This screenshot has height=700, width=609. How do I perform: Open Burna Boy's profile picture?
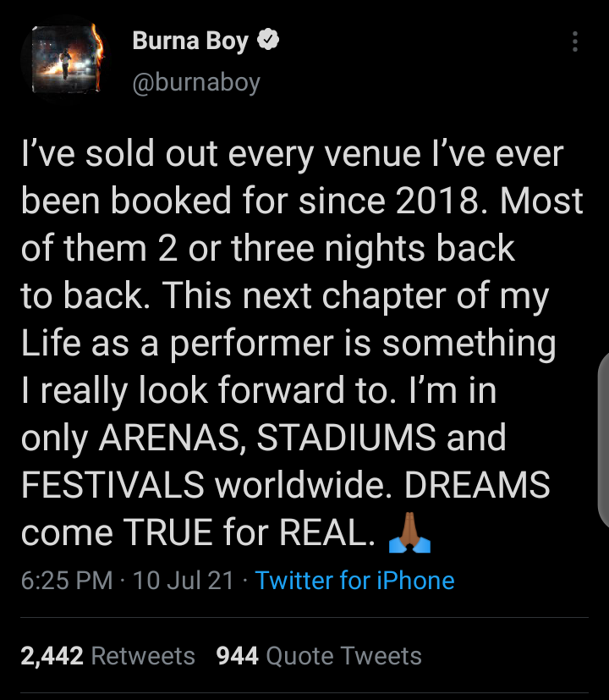[66, 58]
